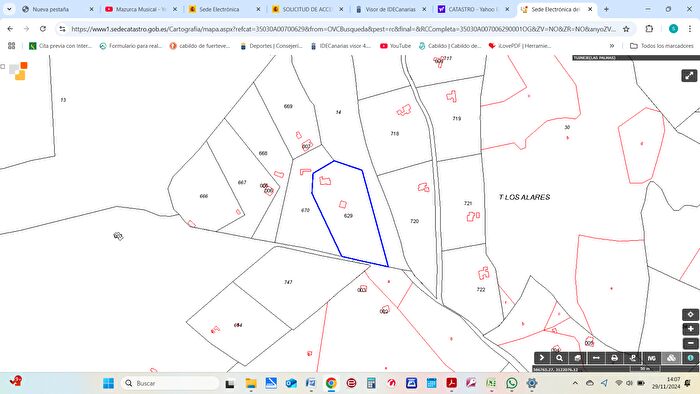
Task: Click parcel label 629 on the map
Action: point(348,216)
